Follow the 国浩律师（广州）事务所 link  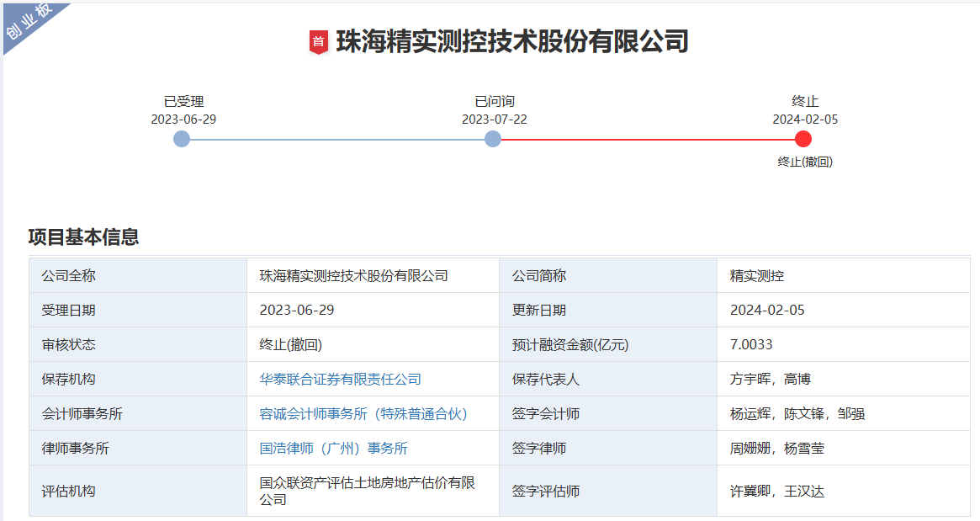(x=333, y=449)
